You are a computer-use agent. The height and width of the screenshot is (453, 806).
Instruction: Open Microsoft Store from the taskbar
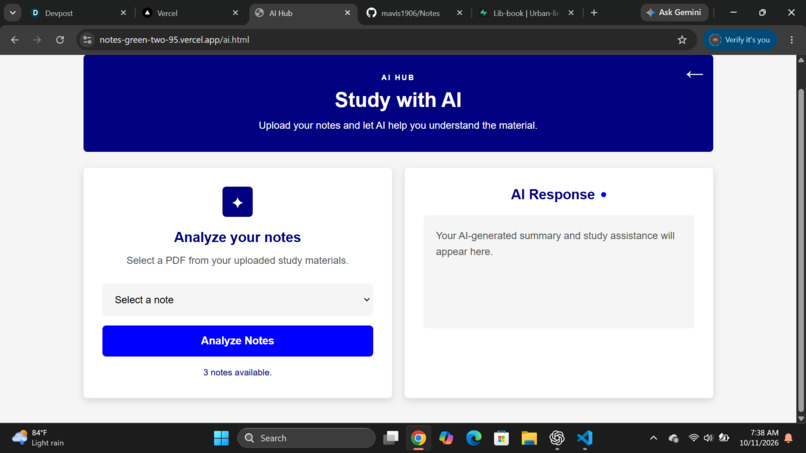[501, 438]
